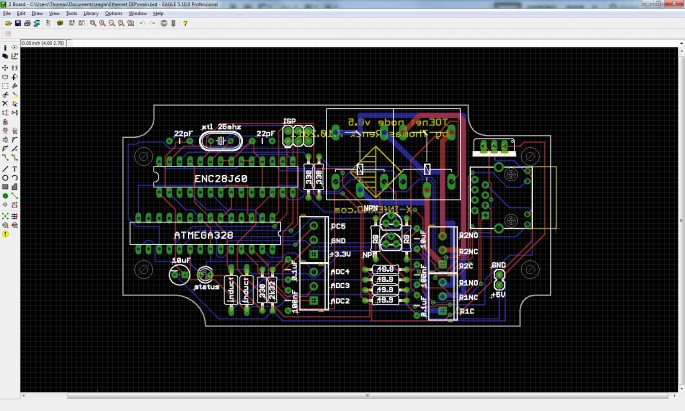Select the Rotate tool
The width and height of the screenshot is (685, 411).
[14, 77]
